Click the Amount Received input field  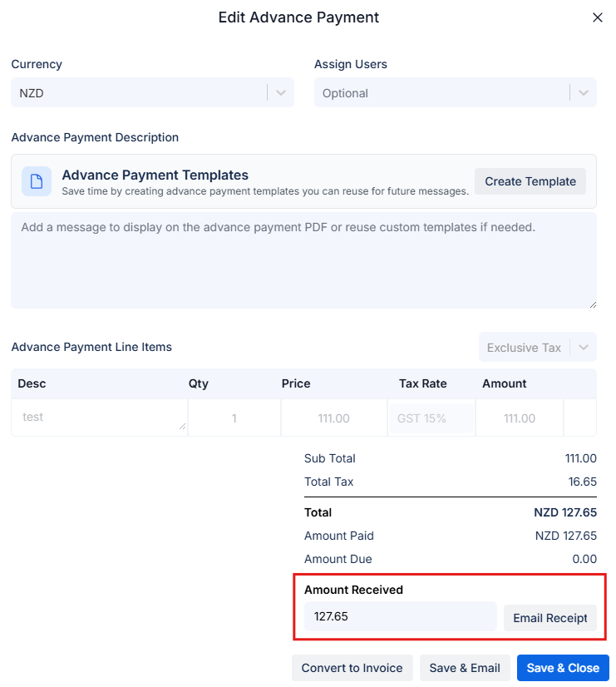tap(399, 616)
